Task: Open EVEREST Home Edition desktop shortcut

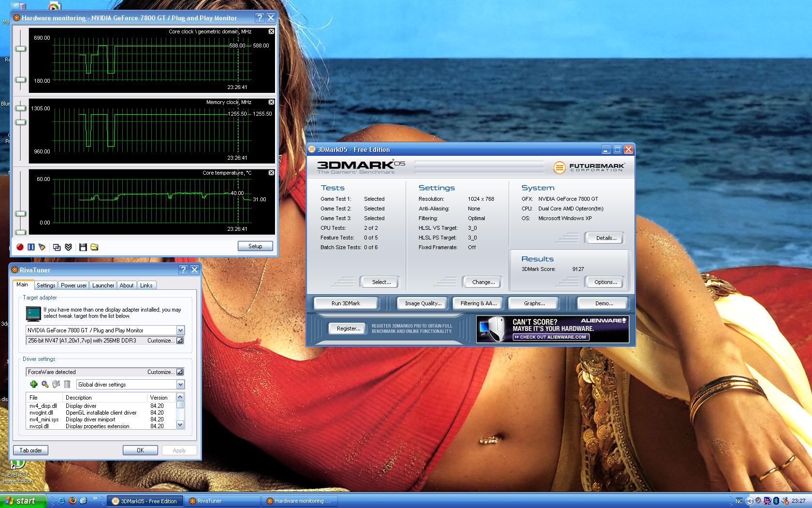Action: tap(18, 472)
